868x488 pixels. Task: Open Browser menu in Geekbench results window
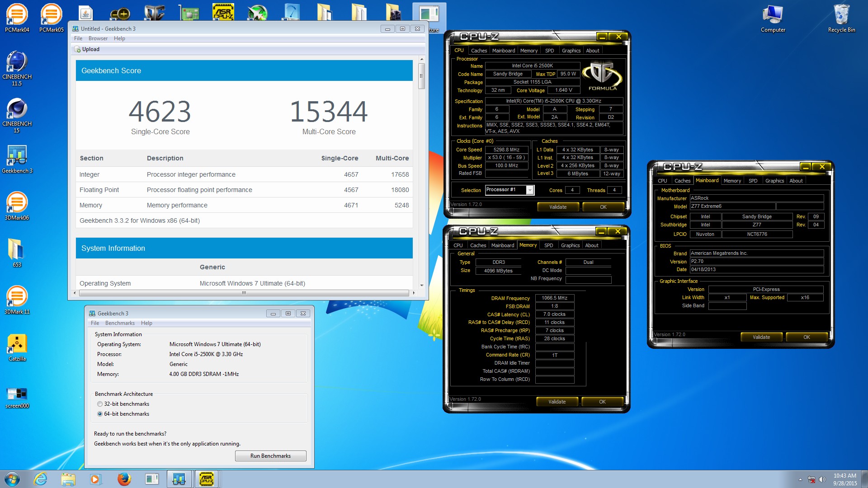point(98,38)
